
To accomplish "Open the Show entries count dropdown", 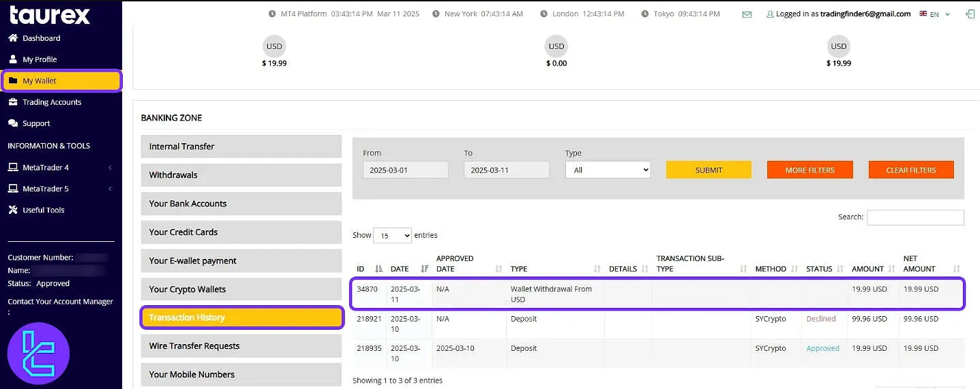I will [392, 236].
